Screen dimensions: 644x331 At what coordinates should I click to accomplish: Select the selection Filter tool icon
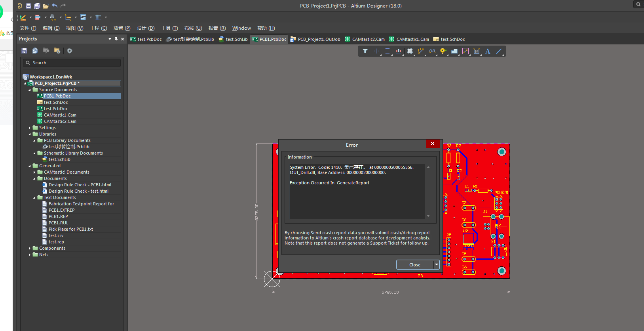[365, 51]
